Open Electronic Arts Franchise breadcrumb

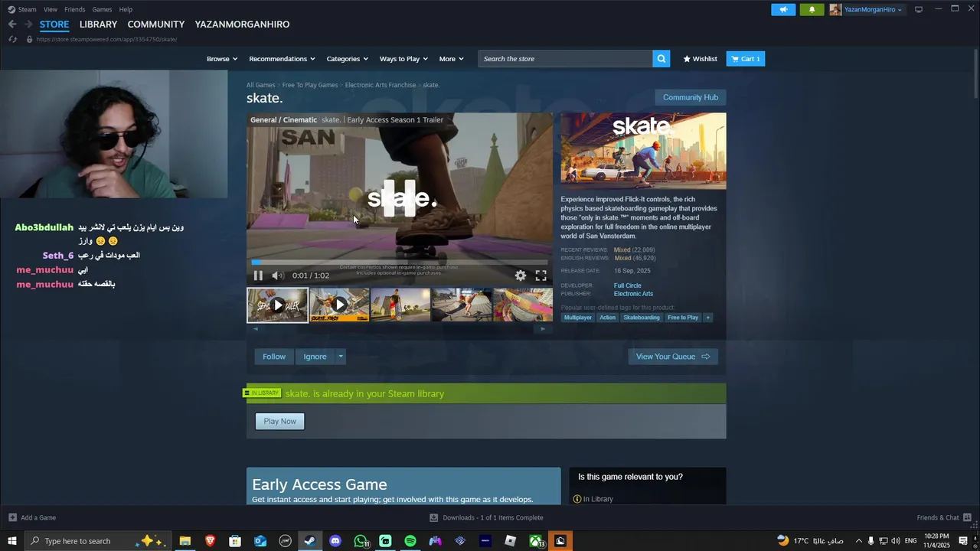pyautogui.click(x=381, y=85)
